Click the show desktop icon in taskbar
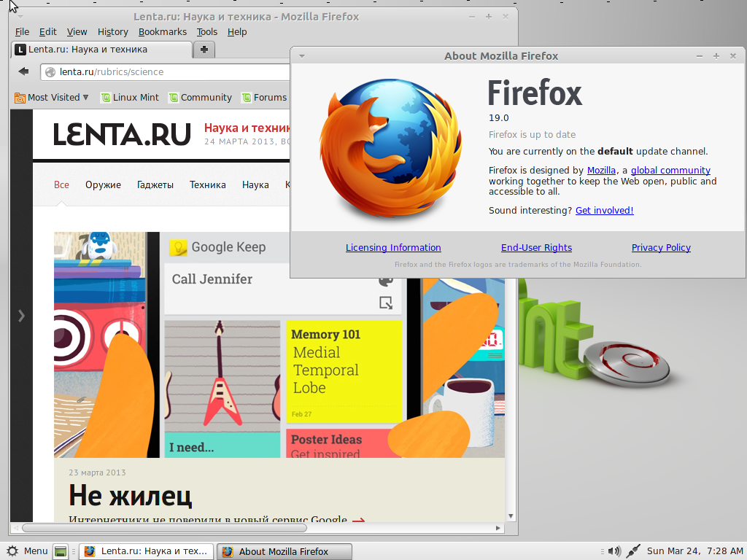This screenshot has height=560, width=747. (x=60, y=551)
